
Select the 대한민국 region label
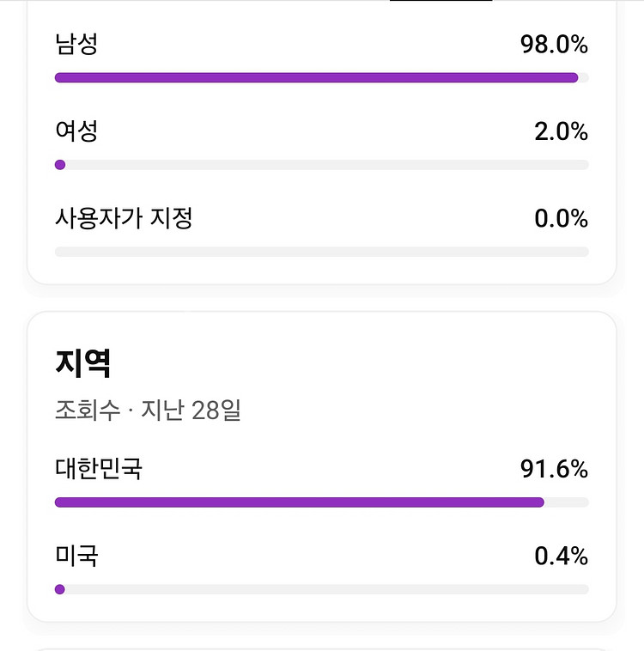coord(98,469)
